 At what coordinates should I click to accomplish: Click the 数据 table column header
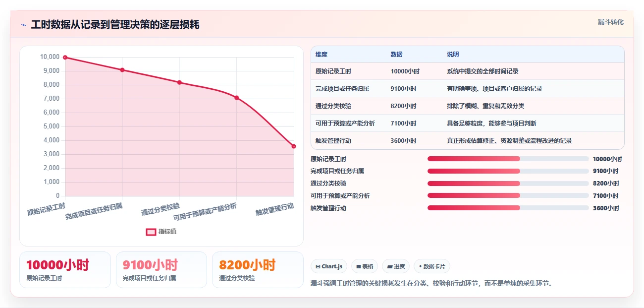pyautogui.click(x=396, y=55)
